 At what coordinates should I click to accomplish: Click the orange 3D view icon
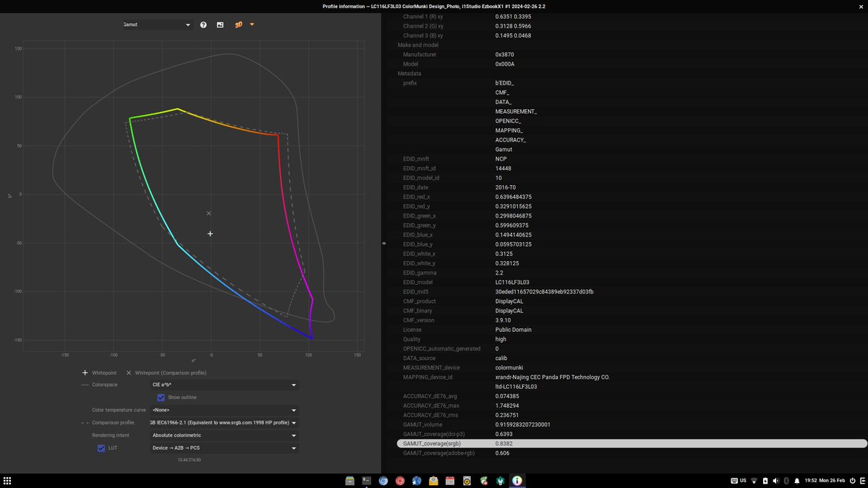pos(238,25)
